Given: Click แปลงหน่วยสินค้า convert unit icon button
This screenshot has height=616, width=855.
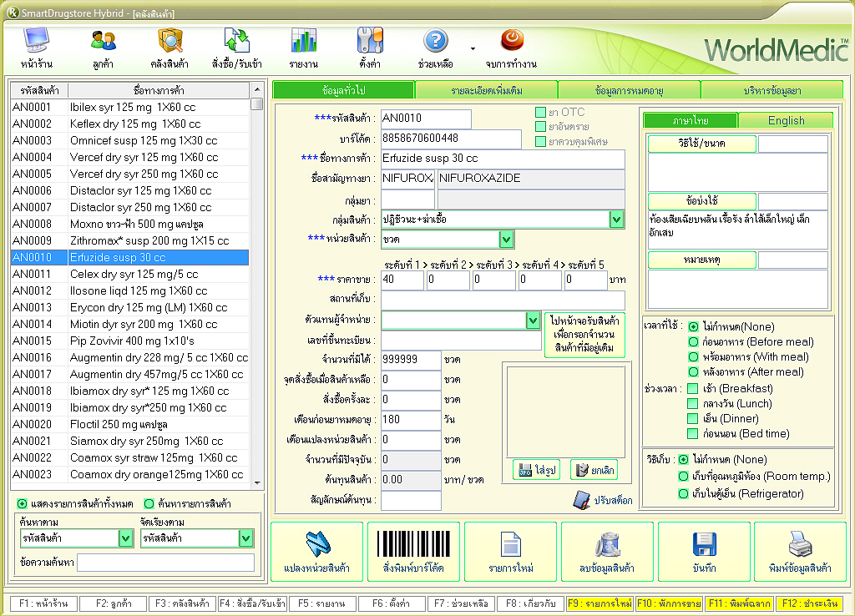Looking at the screenshot, I should click(316, 552).
